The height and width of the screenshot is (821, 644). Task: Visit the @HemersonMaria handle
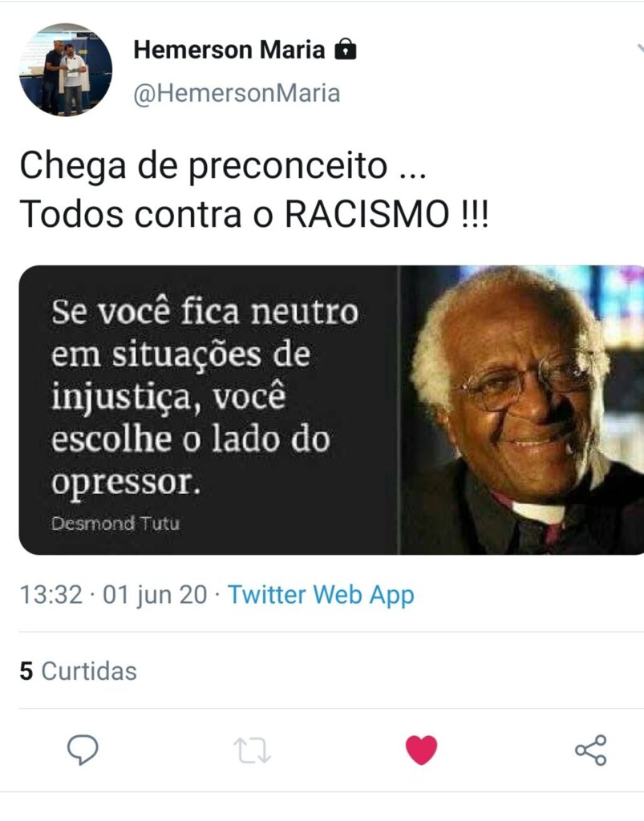click(x=237, y=94)
